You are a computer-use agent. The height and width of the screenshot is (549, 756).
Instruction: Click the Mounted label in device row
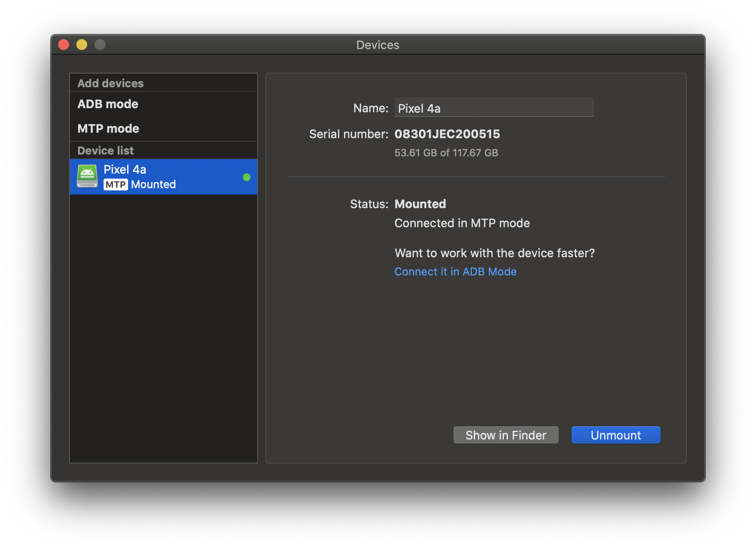(x=154, y=185)
